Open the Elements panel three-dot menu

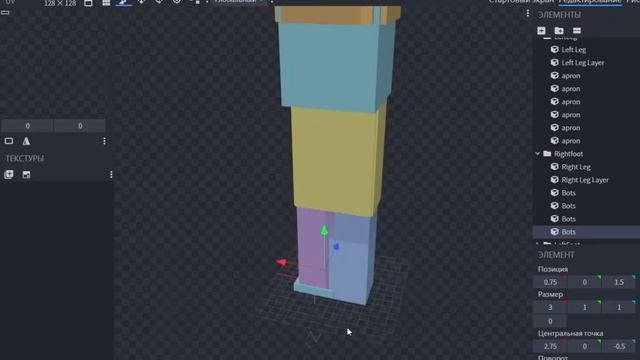528,13
